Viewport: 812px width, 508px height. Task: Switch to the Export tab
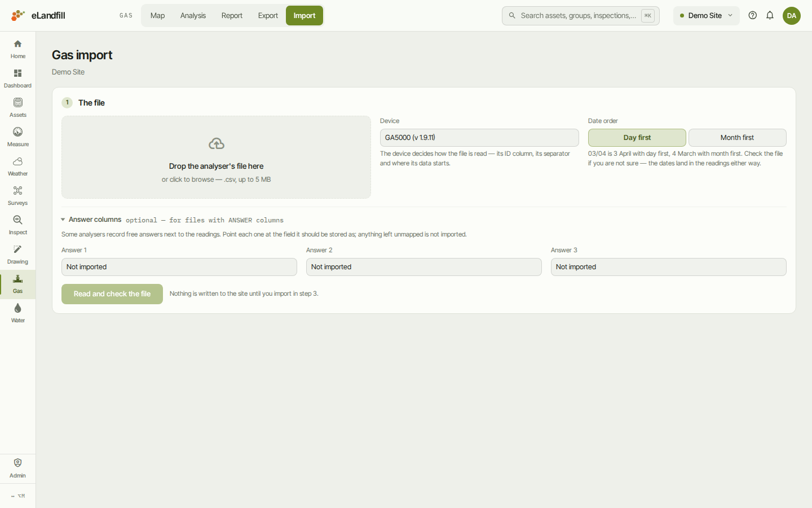(x=268, y=16)
